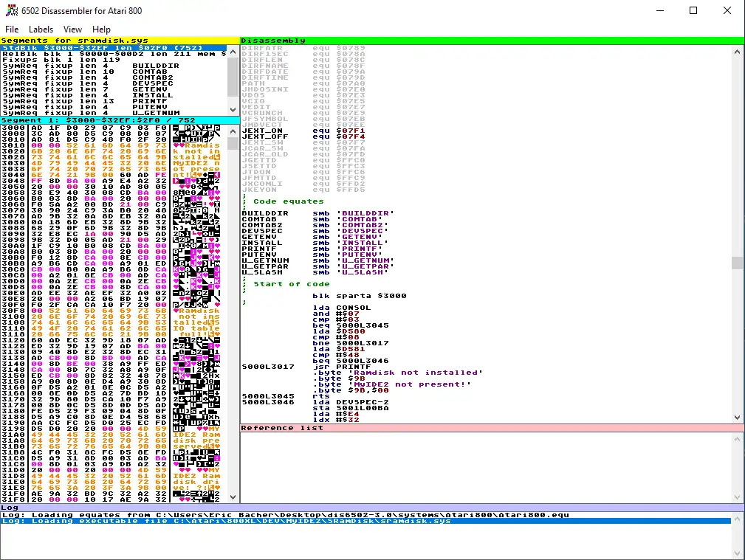Click the Log panel header
745x560 pixels.
[x=372, y=508]
